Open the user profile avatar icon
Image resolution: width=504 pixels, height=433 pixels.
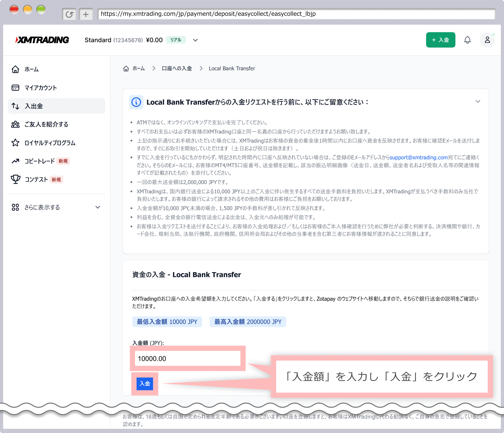pyautogui.click(x=487, y=40)
